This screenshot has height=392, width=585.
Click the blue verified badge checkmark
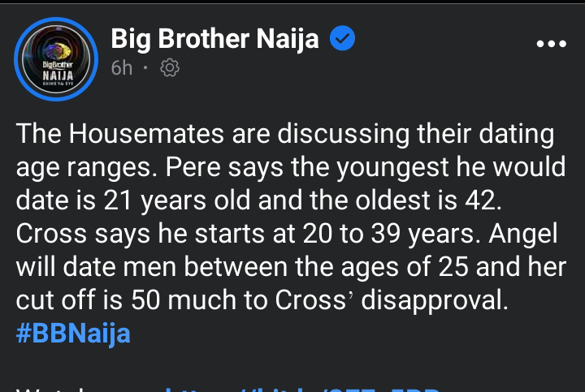pyautogui.click(x=341, y=38)
